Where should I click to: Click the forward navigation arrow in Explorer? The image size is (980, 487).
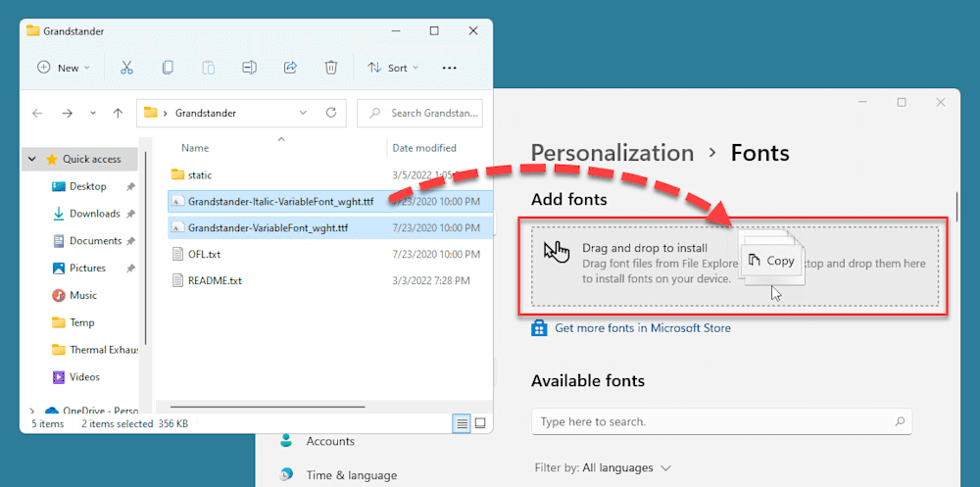pyautogui.click(x=67, y=113)
